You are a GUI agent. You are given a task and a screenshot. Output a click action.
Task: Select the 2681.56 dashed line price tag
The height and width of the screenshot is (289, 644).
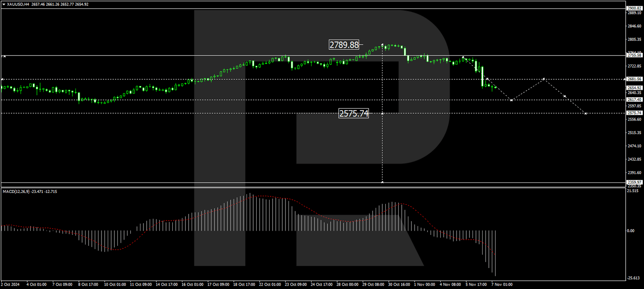634,78
